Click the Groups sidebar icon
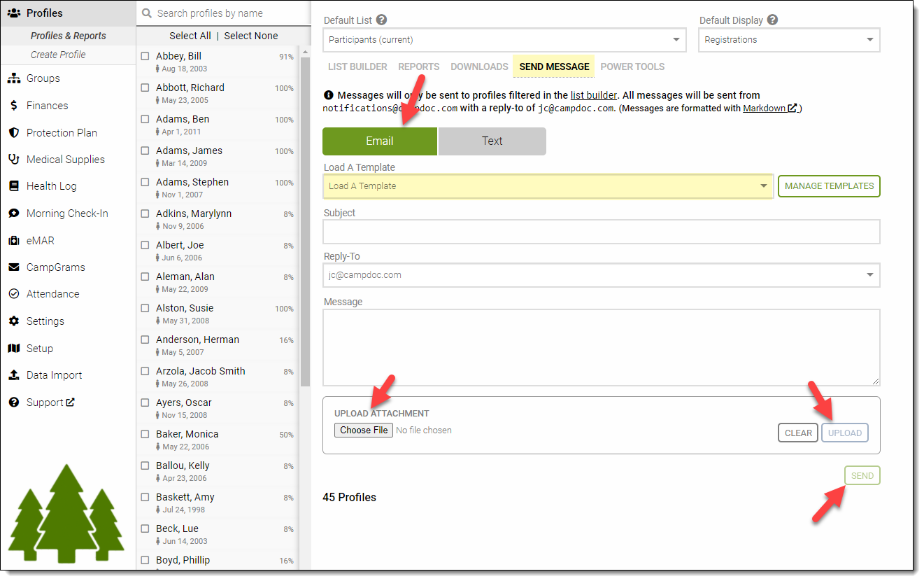The image size is (924, 581). [13, 78]
